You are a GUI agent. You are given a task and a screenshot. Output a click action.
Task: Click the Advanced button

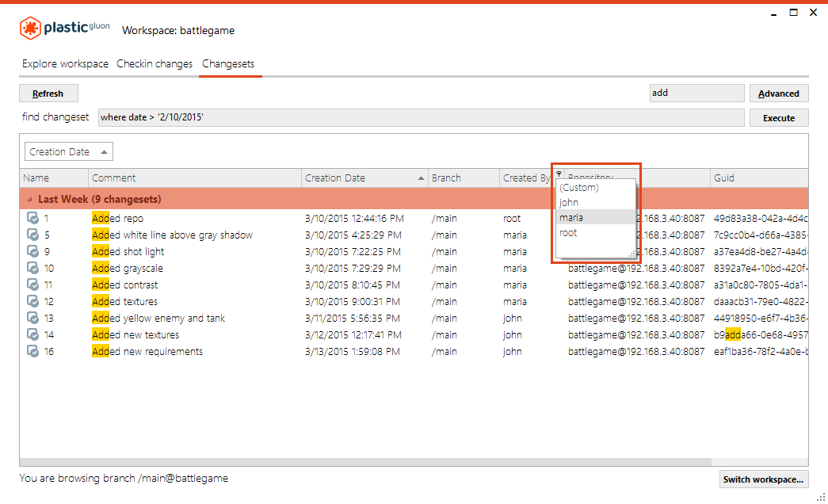[778, 94]
